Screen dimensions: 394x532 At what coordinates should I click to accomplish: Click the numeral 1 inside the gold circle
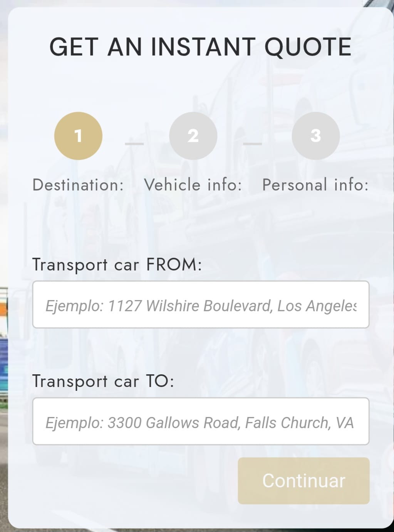point(78,136)
